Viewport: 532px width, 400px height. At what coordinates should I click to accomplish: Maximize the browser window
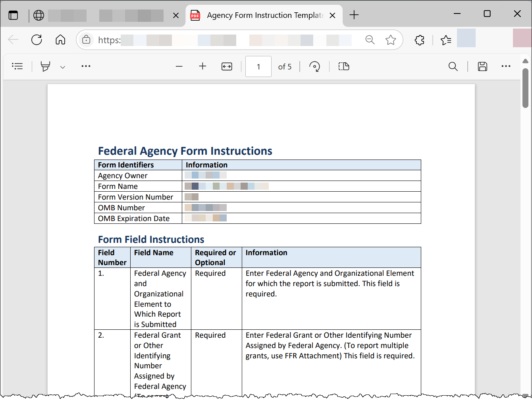(x=487, y=13)
